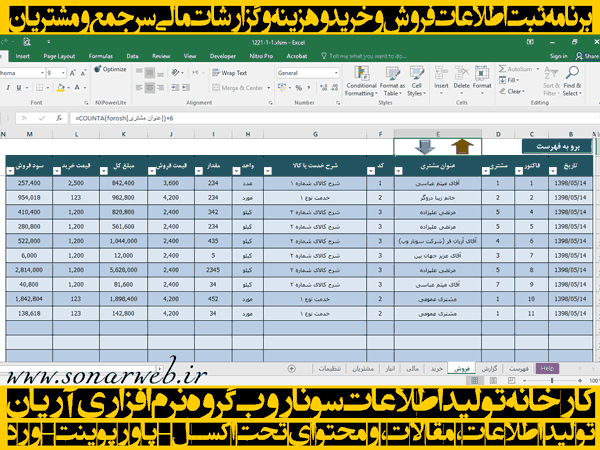Click into the formula bar with the COUNTA formula
The width and height of the screenshot is (600, 450).
pos(333,118)
